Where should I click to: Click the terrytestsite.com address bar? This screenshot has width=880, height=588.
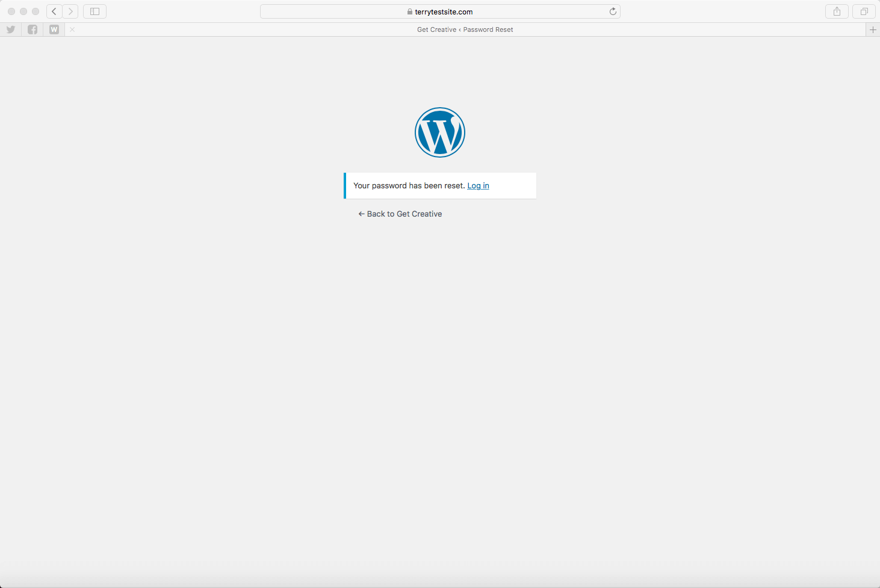tap(440, 11)
